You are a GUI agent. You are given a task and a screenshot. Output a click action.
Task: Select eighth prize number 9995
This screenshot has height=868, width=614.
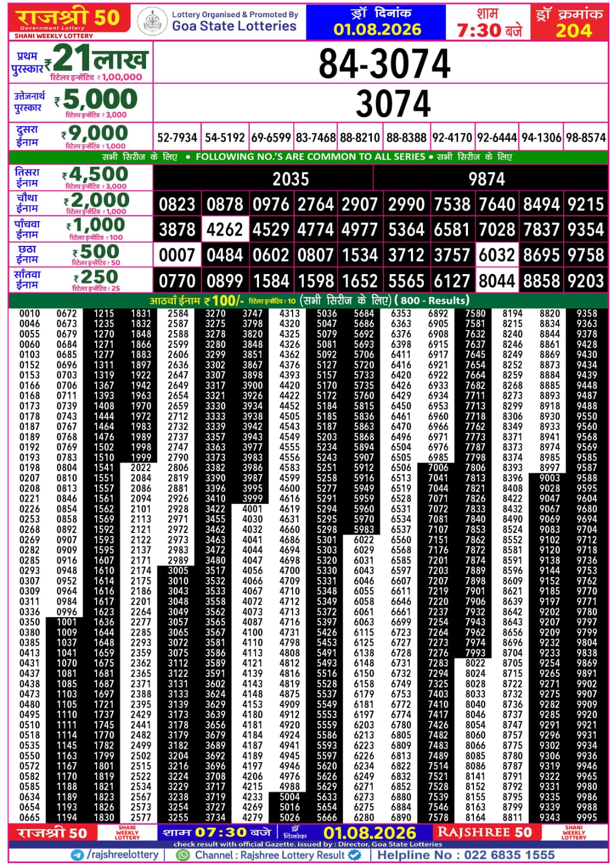tap(587, 818)
